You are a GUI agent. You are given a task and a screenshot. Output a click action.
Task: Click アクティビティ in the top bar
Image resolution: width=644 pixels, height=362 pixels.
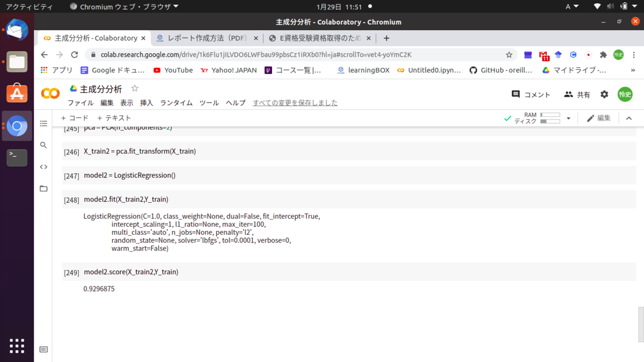pos(30,7)
